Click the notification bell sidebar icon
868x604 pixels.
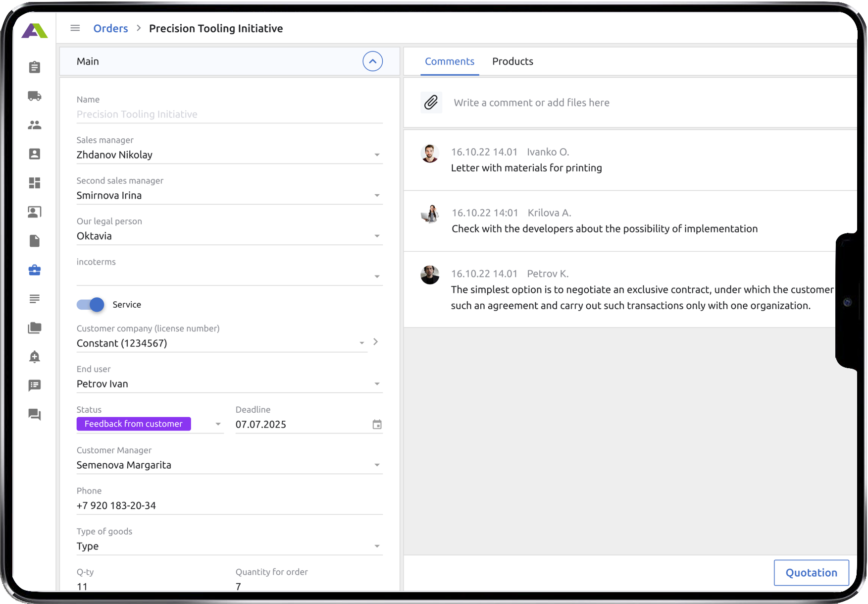[x=34, y=357]
